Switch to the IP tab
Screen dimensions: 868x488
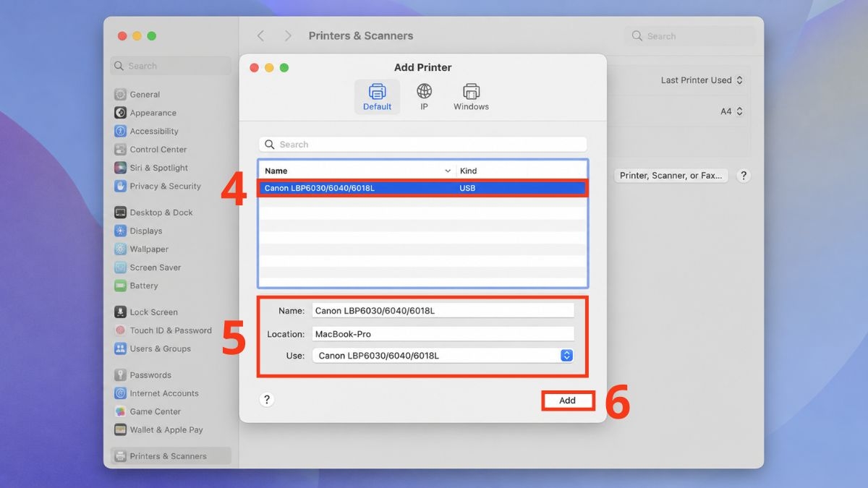pos(425,97)
